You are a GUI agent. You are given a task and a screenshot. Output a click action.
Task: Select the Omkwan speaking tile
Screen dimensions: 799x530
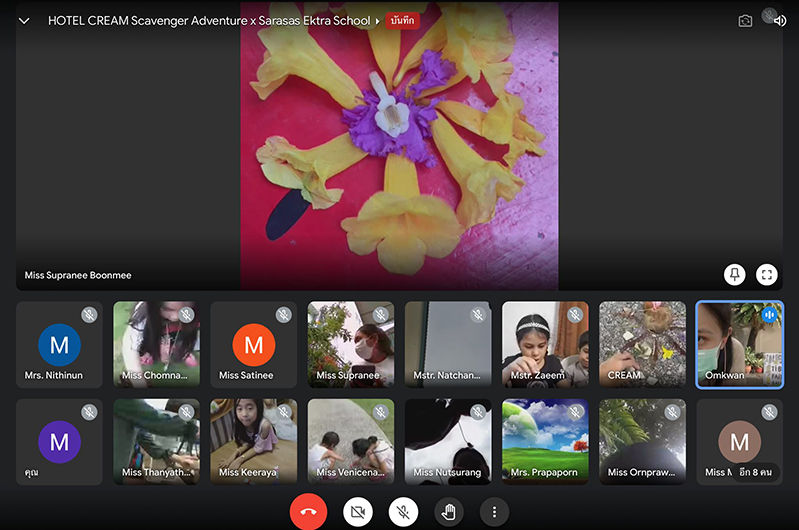click(x=739, y=344)
